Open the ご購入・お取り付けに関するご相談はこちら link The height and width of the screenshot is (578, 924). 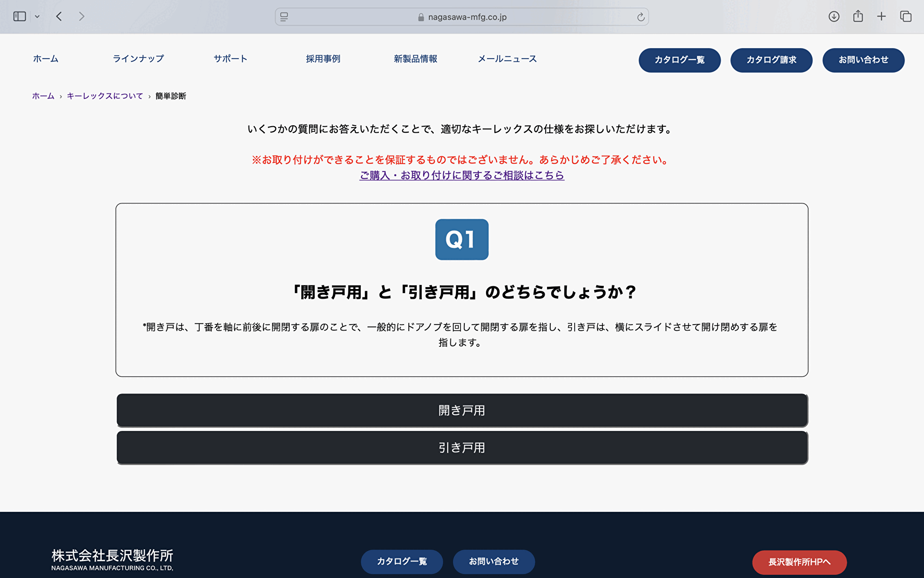pyautogui.click(x=462, y=175)
